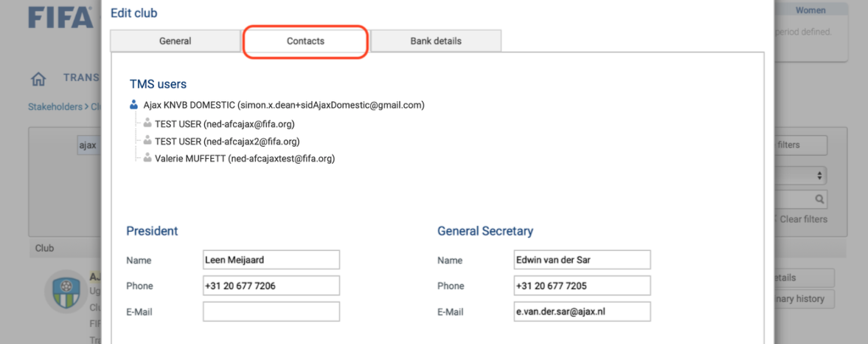Click the Ajax club crest thumbnail
This screenshot has height=344, width=868.
click(x=66, y=291)
